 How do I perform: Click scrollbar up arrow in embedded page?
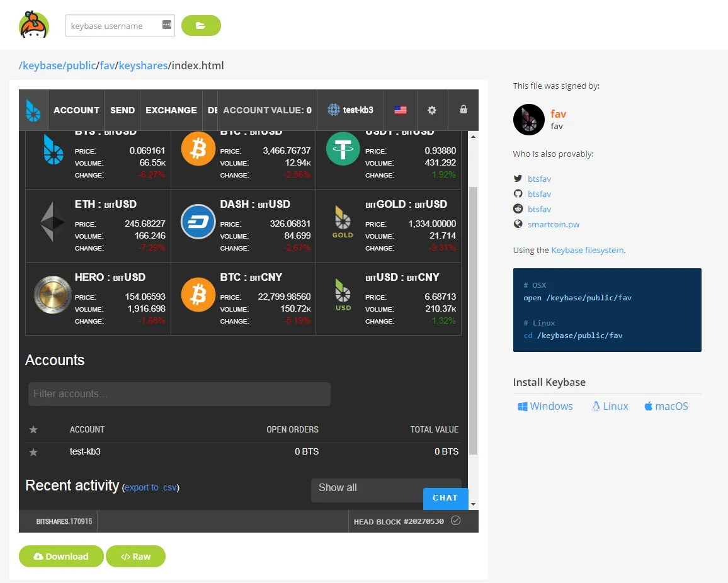(x=473, y=137)
